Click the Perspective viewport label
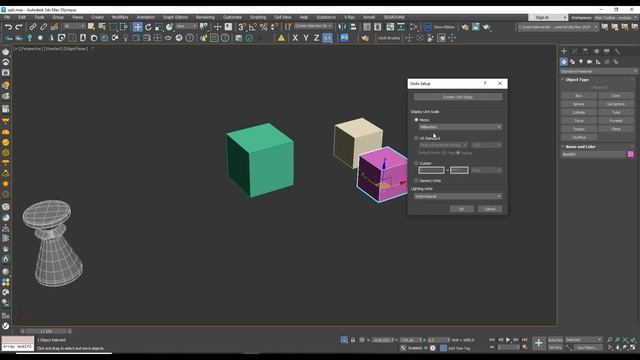The width and height of the screenshot is (640, 360). [31, 49]
